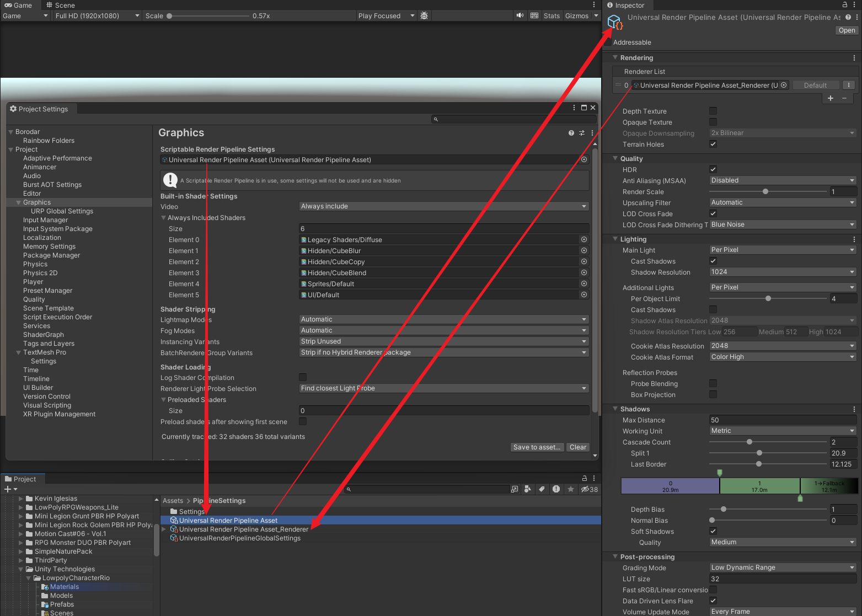Screen dimensions: 862x616
Task: Open the Video Always include dropdown
Action: [444, 206]
